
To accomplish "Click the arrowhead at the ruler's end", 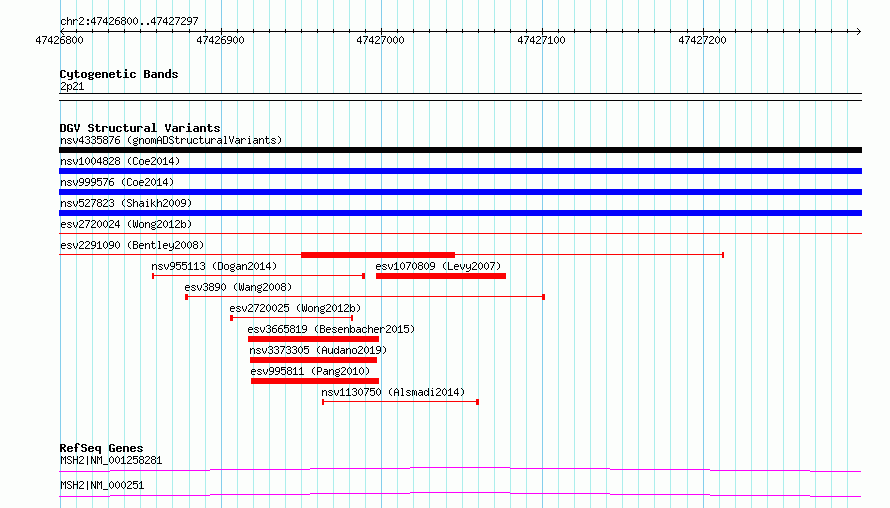I will pyautogui.click(x=858, y=31).
